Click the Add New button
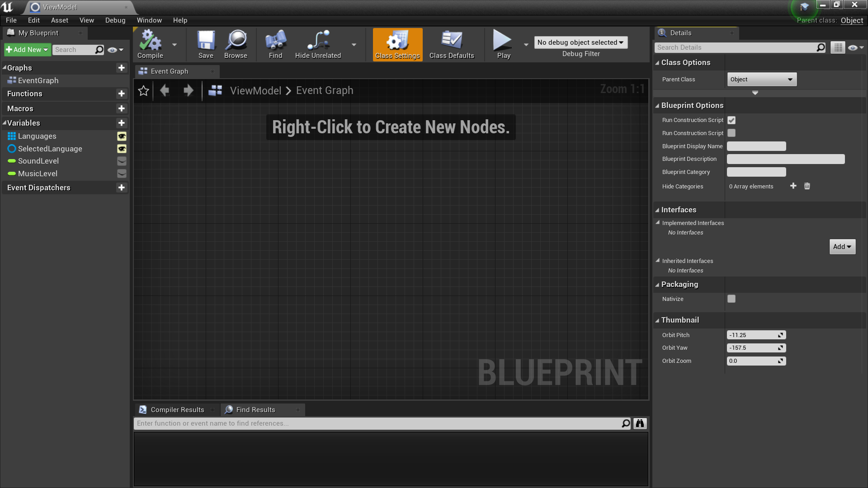 (x=27, y=50)
